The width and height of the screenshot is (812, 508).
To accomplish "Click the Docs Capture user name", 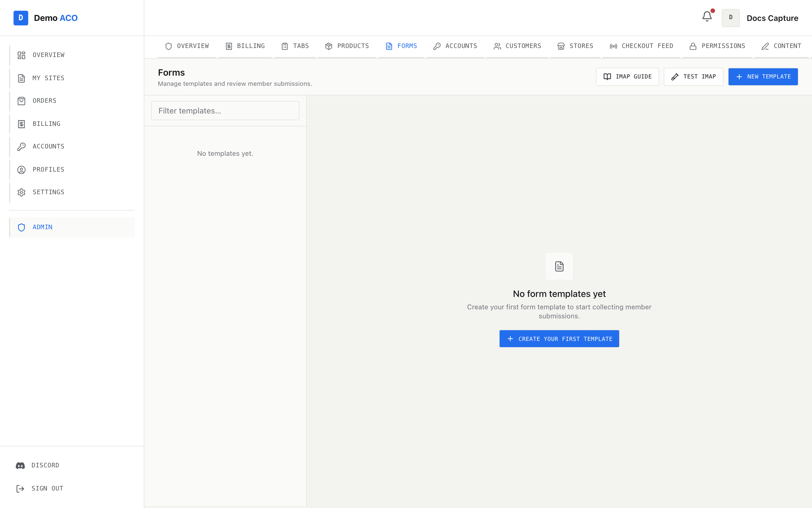I will click(773, 18).
